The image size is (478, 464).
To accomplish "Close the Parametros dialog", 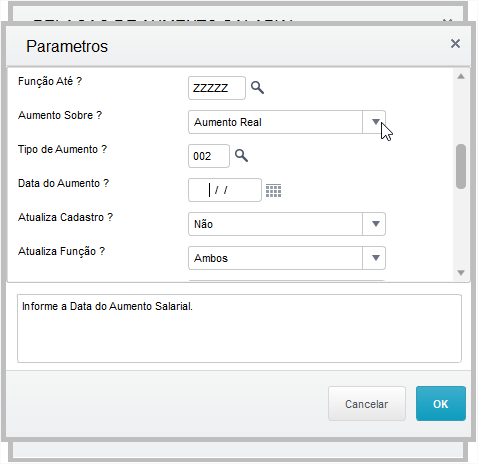I will point(455,44).
